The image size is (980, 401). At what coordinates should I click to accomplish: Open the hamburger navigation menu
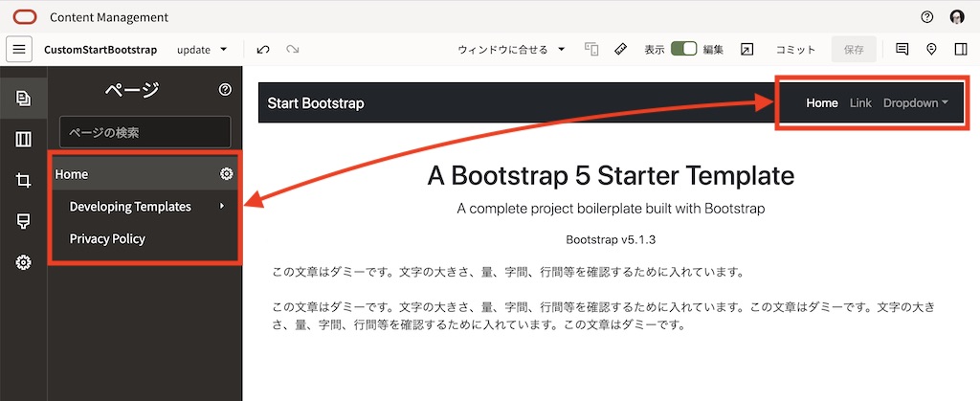point(20,49)
